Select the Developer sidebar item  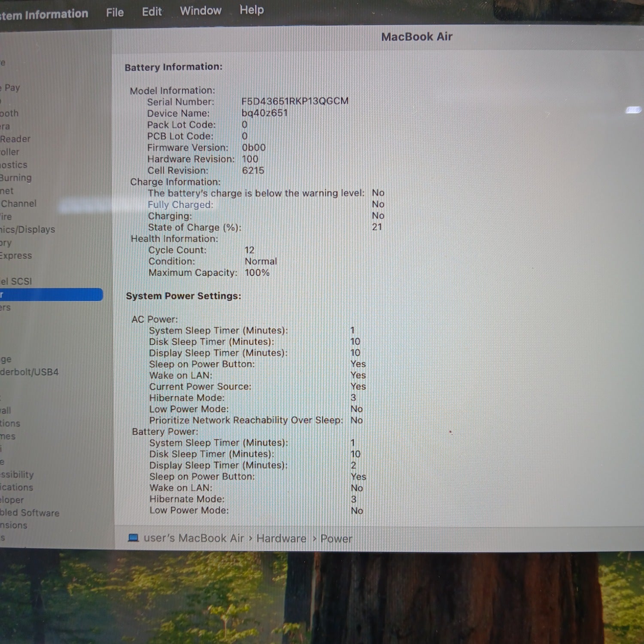12,500
